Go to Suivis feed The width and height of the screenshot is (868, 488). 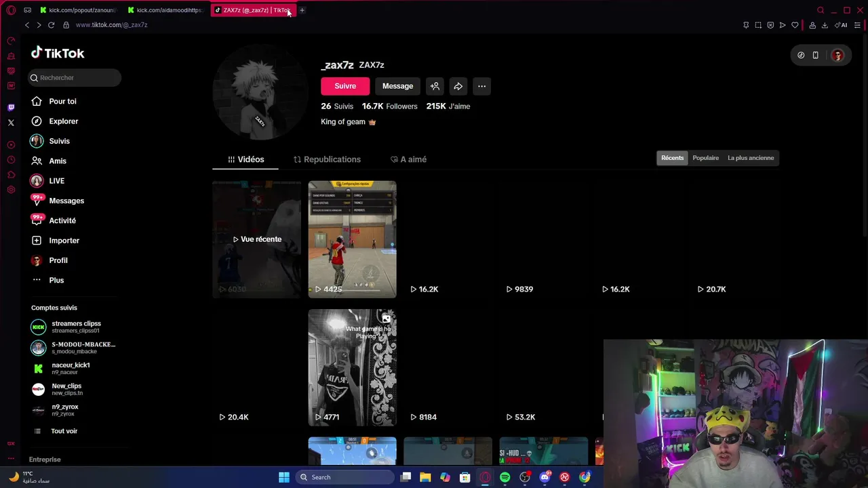pyautogui.click(x=59, y=141)
